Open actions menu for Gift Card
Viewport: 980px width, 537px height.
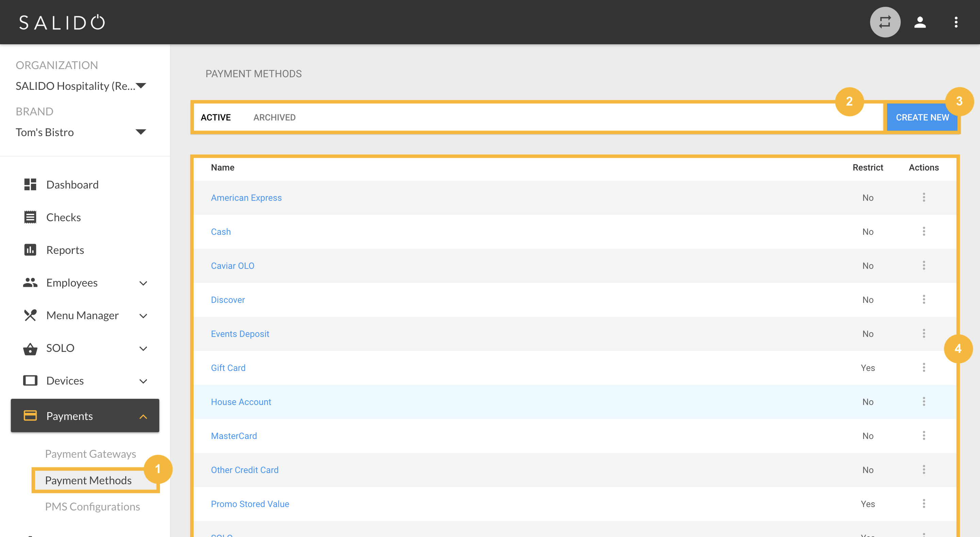coord(924,368)
